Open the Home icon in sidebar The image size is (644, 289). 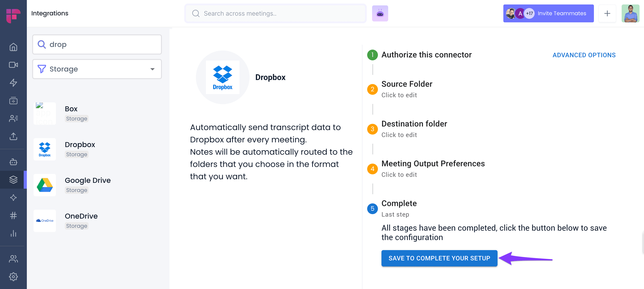(13, 47)
